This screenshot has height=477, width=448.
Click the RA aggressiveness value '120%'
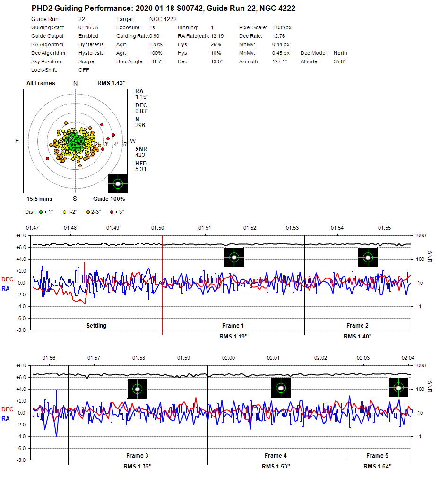156,44
